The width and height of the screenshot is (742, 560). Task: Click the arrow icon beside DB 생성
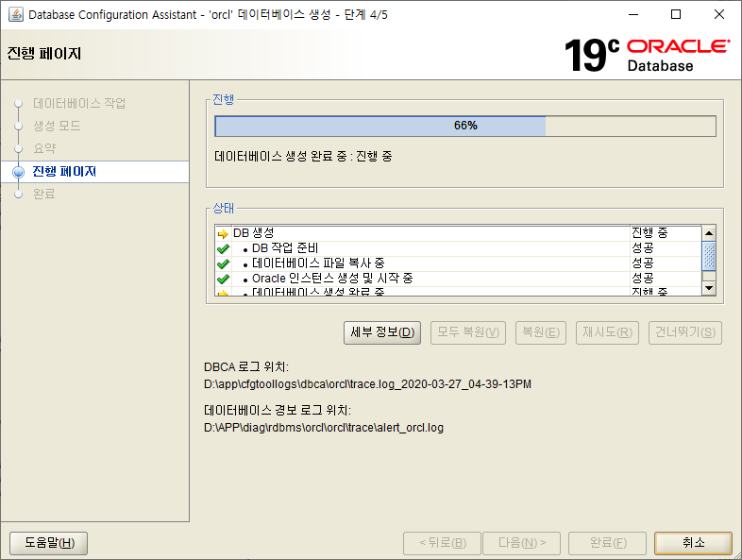pos(223,233)
